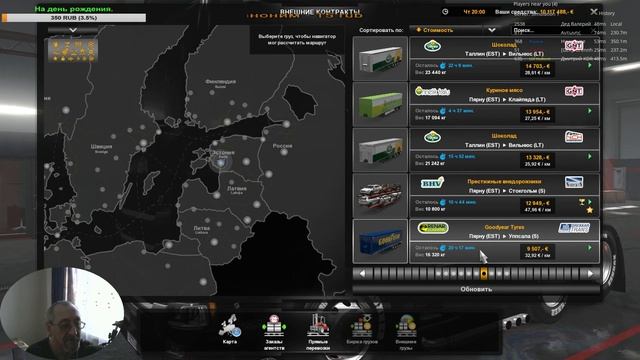Click the Goodyear Tyres cargo title
This screenshot has width=640, height=360.
click(504, 227)
